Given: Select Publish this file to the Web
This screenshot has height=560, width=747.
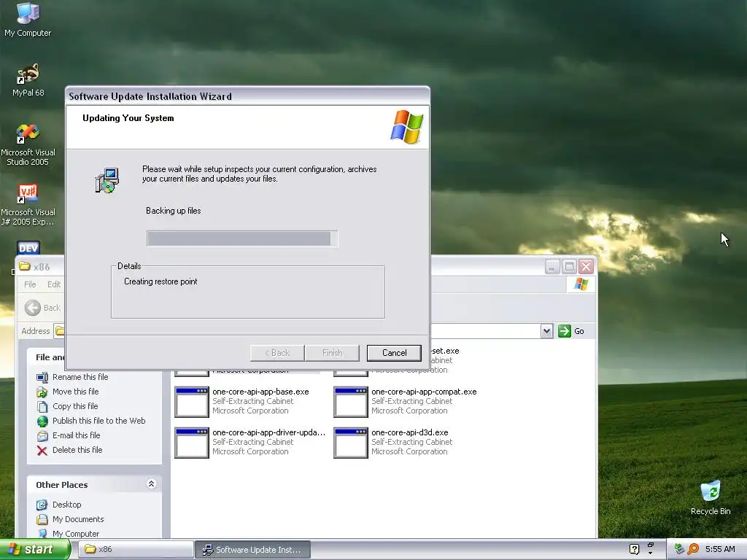Looking at the screenshot, I should coord(99,421).
